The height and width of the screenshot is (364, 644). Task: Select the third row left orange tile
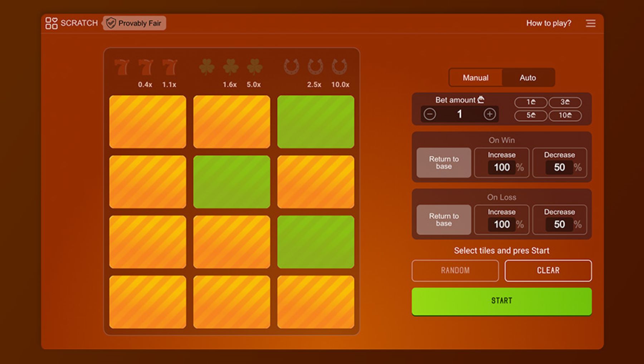point(148,242)
